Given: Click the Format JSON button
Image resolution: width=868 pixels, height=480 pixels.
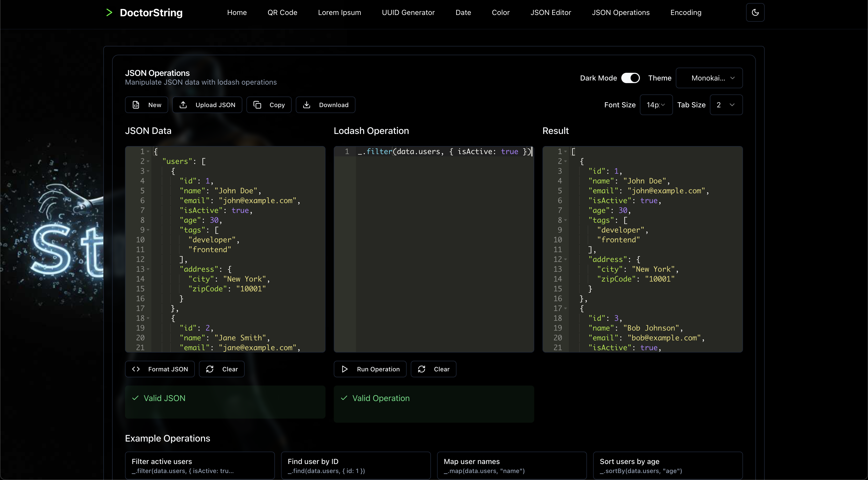Looking at the screenshot, I should coord(160,369).
